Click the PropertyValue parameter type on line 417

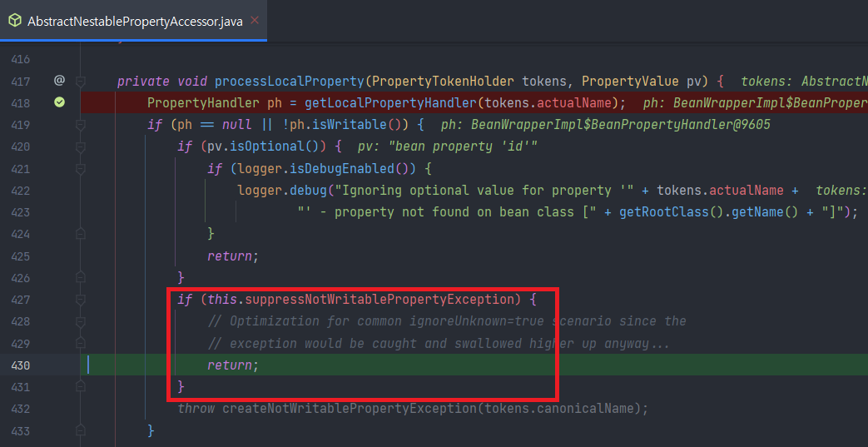click(x=630, y=82)
